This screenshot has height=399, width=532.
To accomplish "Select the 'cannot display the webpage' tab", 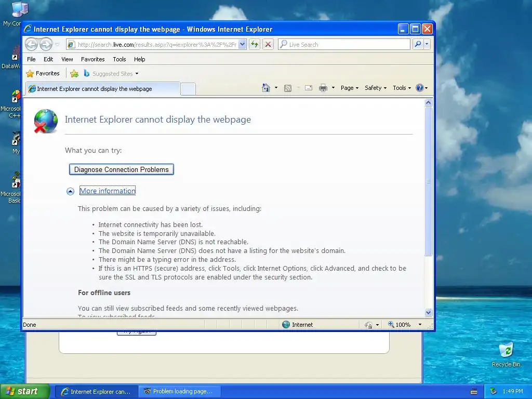I will (103, 88).
